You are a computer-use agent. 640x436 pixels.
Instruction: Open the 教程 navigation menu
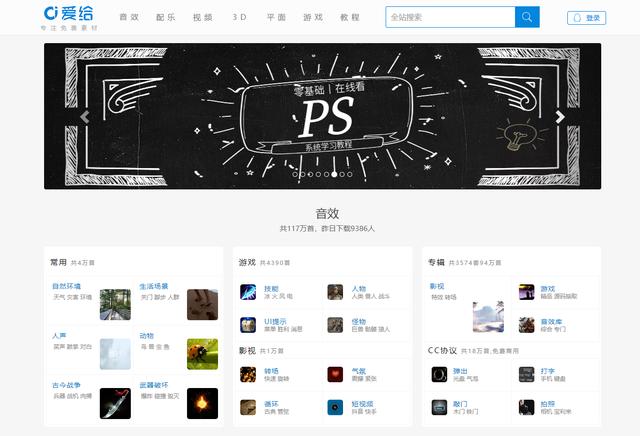[350, 17]
